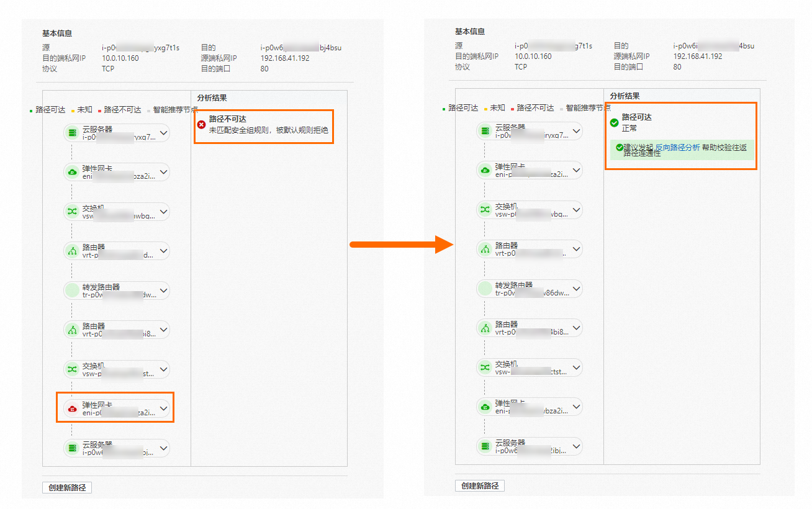
Task: Click 创建新路径 button in left panel
Action: 67,488
